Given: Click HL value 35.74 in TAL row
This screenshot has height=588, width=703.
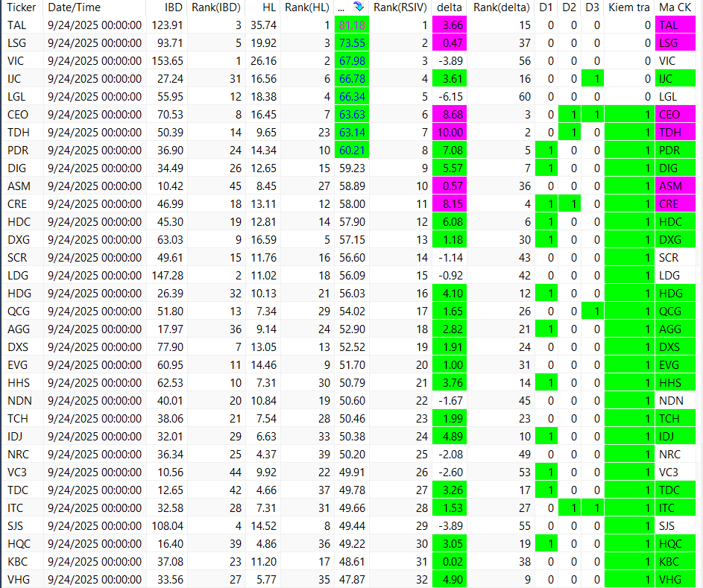Looking at the screenshot, I should click(x=264, y=25).
